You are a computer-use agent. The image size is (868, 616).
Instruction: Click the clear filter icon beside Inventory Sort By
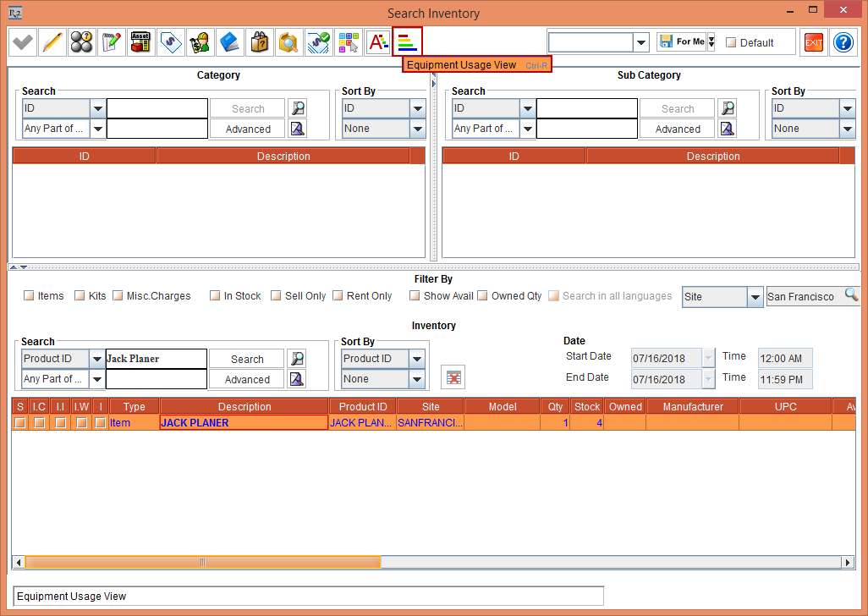click(453, 377)
